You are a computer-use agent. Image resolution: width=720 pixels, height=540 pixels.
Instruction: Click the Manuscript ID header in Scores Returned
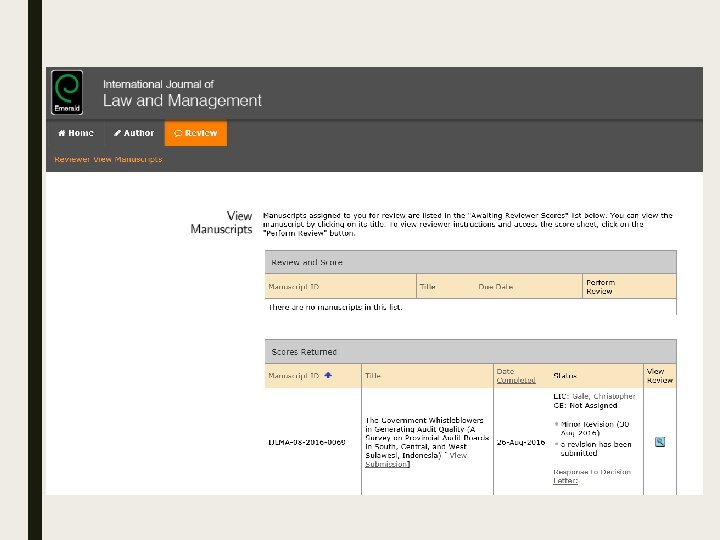tap(293, 376)
